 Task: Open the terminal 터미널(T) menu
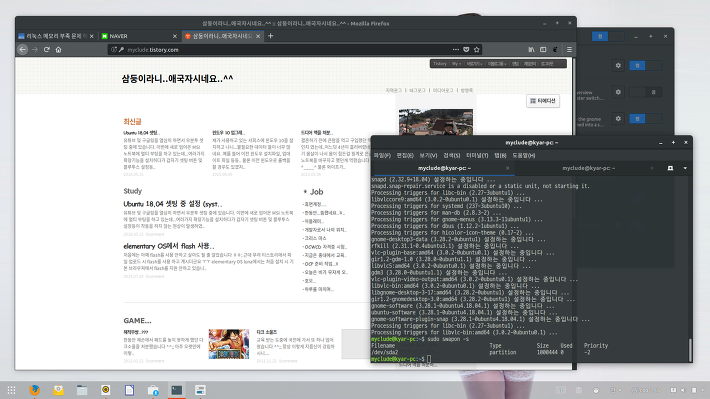coord(477,155)
